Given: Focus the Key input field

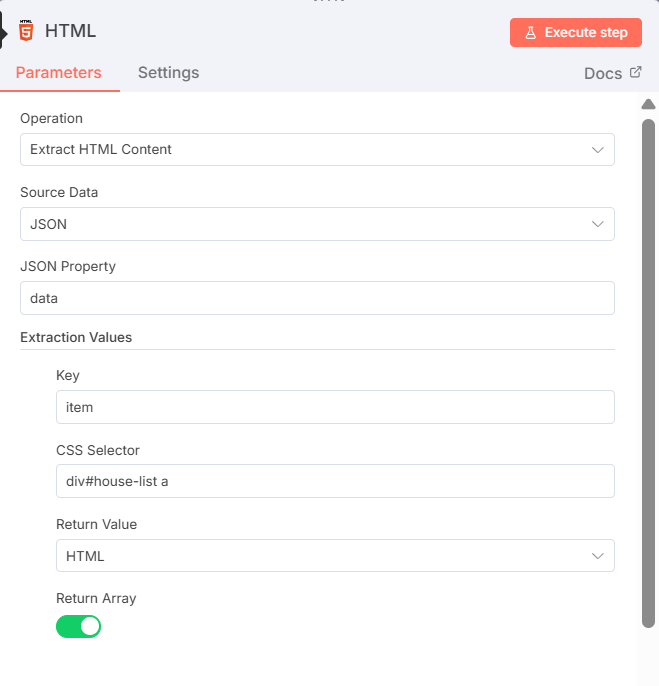Looking at the screenshot, I should pyautogui.click(x=335, y=407).
